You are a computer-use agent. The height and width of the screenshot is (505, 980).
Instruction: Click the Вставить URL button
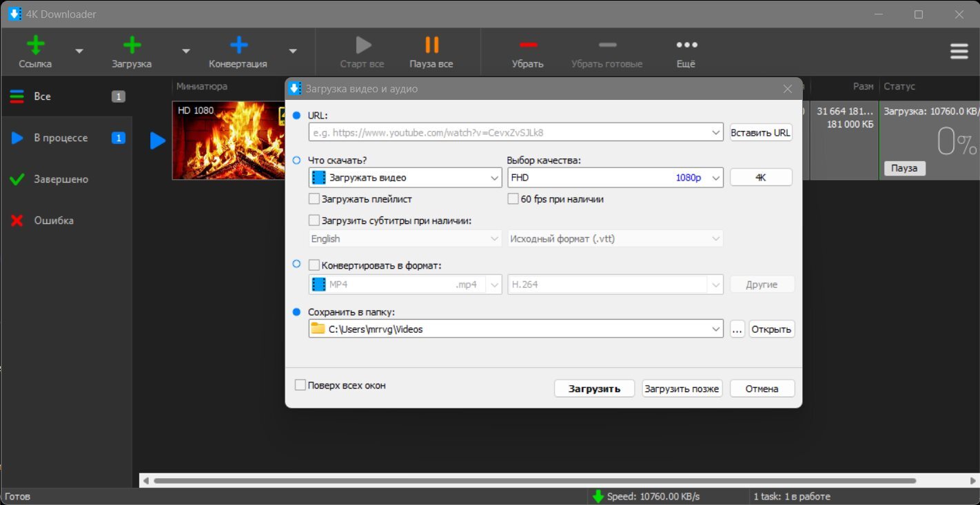[761, 132]
